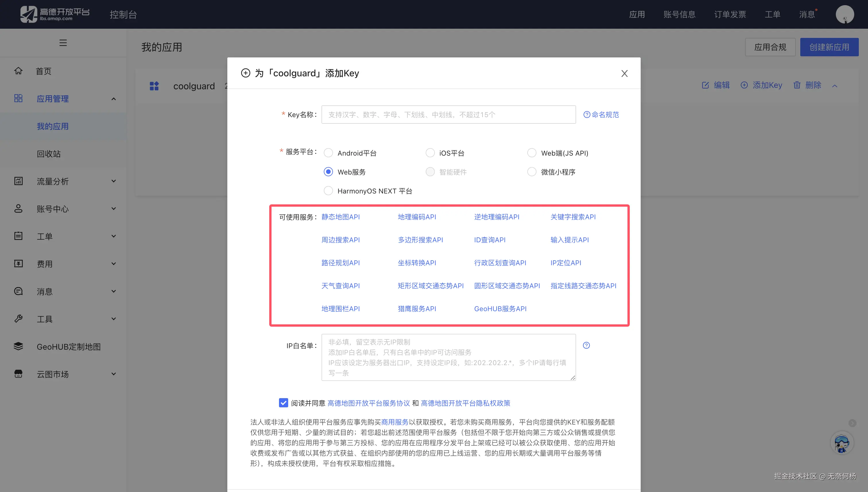Open 订单发票 in top navigation
This screenshot has width=868, height=492.
click(x=730, y=14)
